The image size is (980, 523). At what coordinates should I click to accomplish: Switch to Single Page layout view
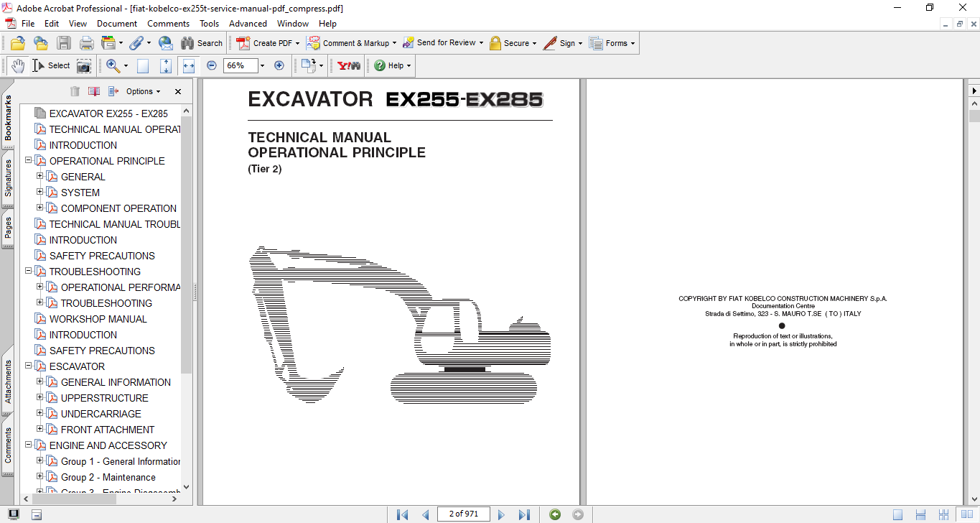[897, 514]
